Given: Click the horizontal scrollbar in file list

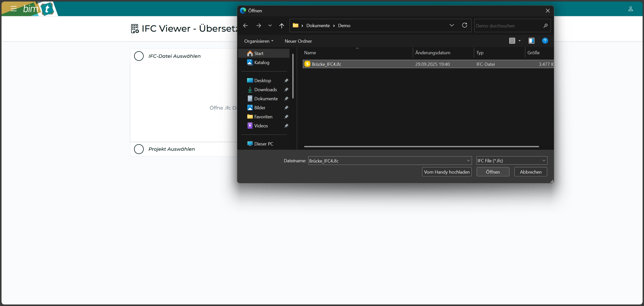Looking at the screenshot, I should pos(421,146).
